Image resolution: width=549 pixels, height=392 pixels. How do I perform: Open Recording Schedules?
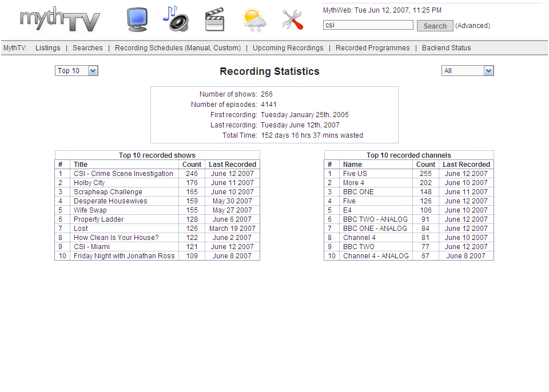(x=149, y=48)
